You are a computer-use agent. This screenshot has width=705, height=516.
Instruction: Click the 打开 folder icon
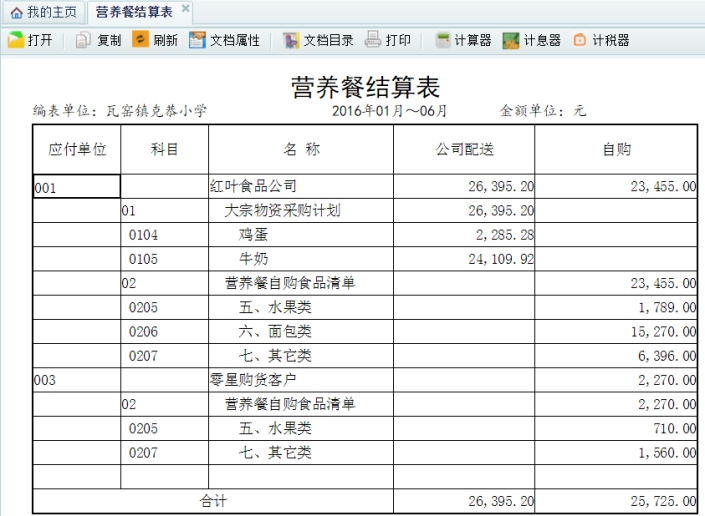[16, 40]
